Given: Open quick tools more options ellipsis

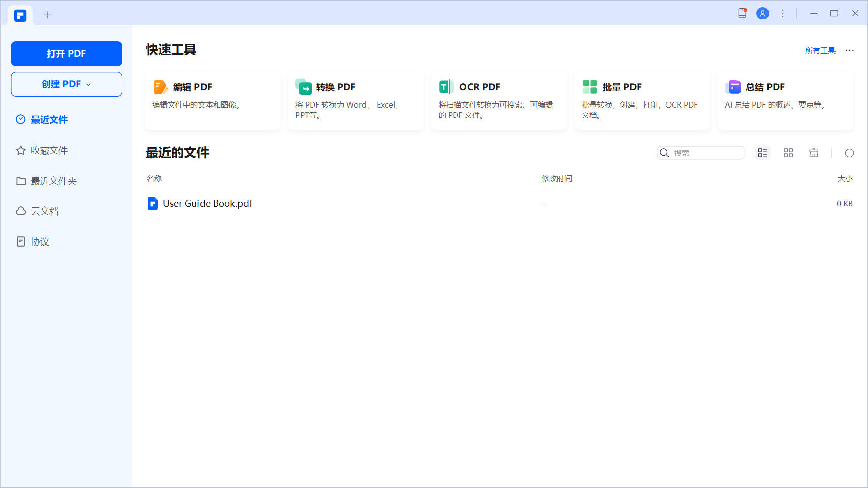Looking at the screenshot, I should click(x=850, y=50).
